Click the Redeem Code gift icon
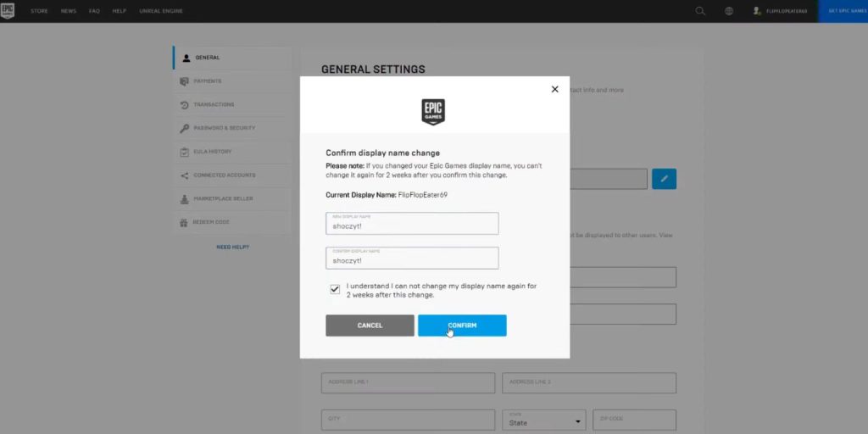868x434 pixels. point(184,223)
